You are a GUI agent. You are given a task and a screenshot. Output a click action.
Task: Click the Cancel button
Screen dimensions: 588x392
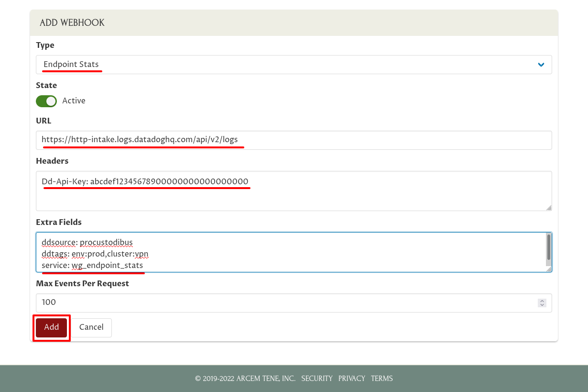[91, 327]
